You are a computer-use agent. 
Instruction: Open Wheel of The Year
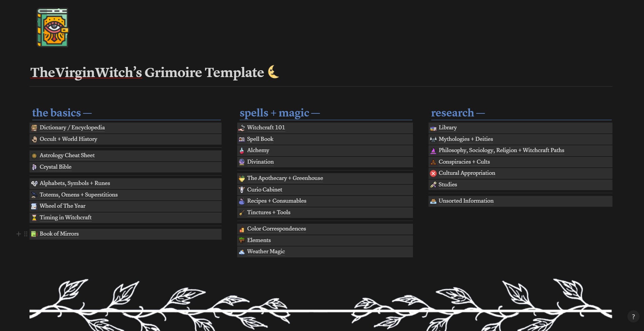pyautogui.click(x=62, y=206)
